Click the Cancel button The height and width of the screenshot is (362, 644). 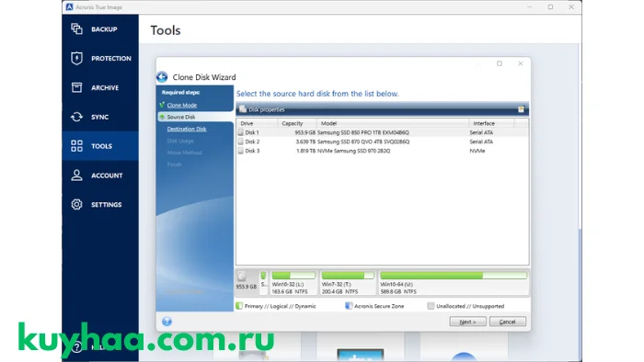tap(508, 322)
